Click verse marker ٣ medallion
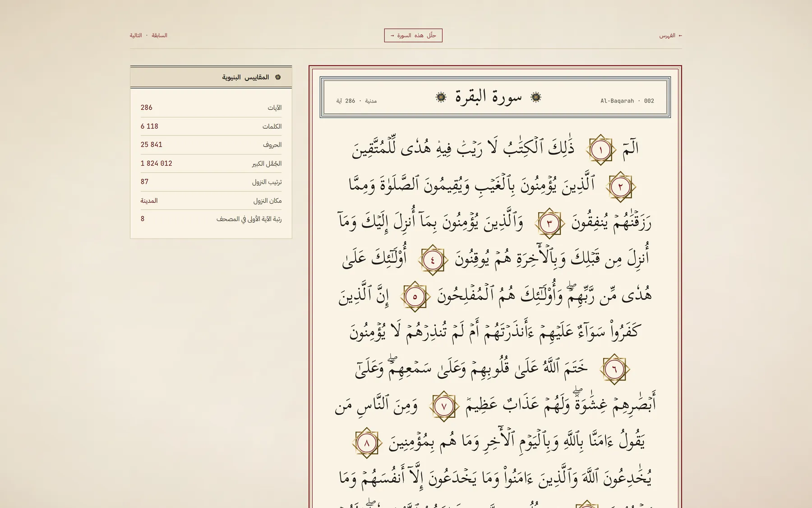This screenshot has width=812, height=508. pos(549,223)
